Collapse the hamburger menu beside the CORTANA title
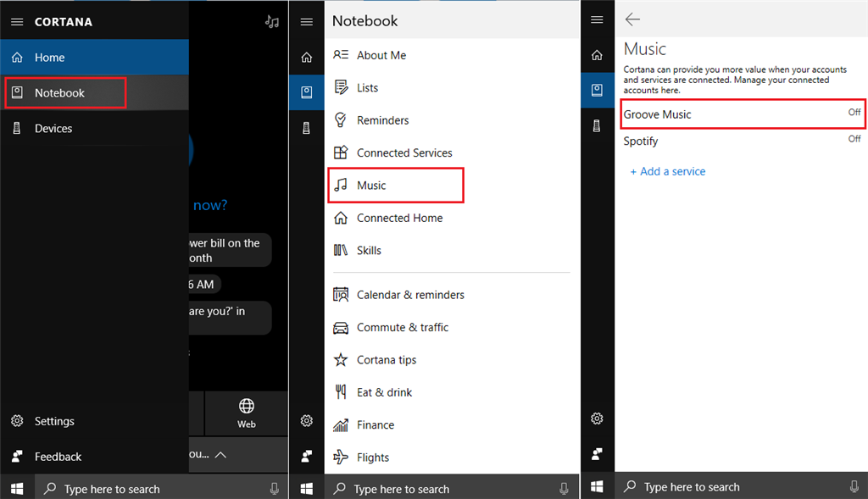The width and height of the screenshot is (868, 499). click(17, 22)
